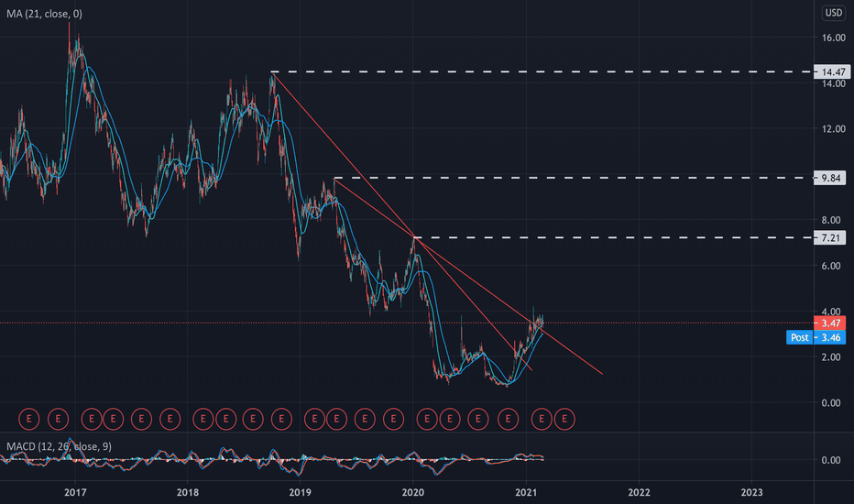
Task: Click the 14.47 price level label
Action: pyautogui.click(x=832, y=71)
